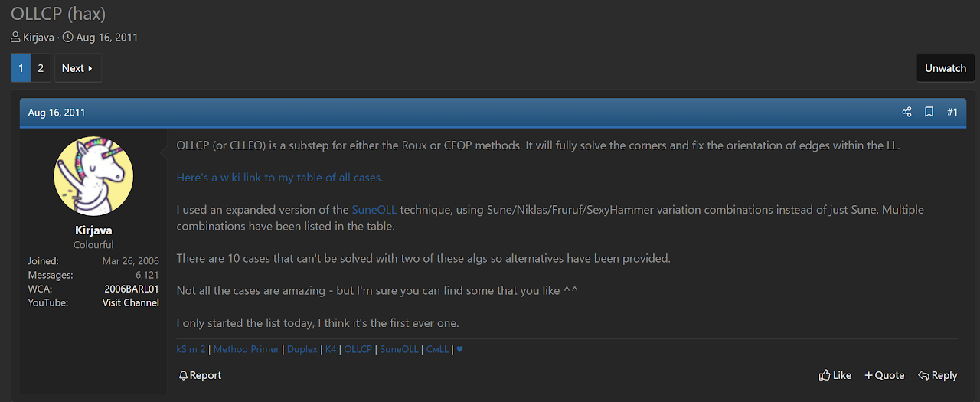Open Kirjava's unicorn avatar
The height and width of the screenshot is (402, 980).
(93, 177)
